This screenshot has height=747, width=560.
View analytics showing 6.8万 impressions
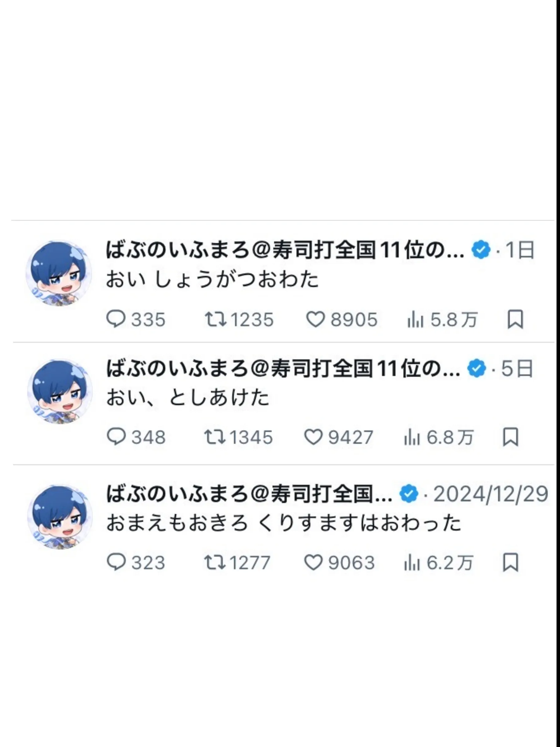[x=438, y=437]
